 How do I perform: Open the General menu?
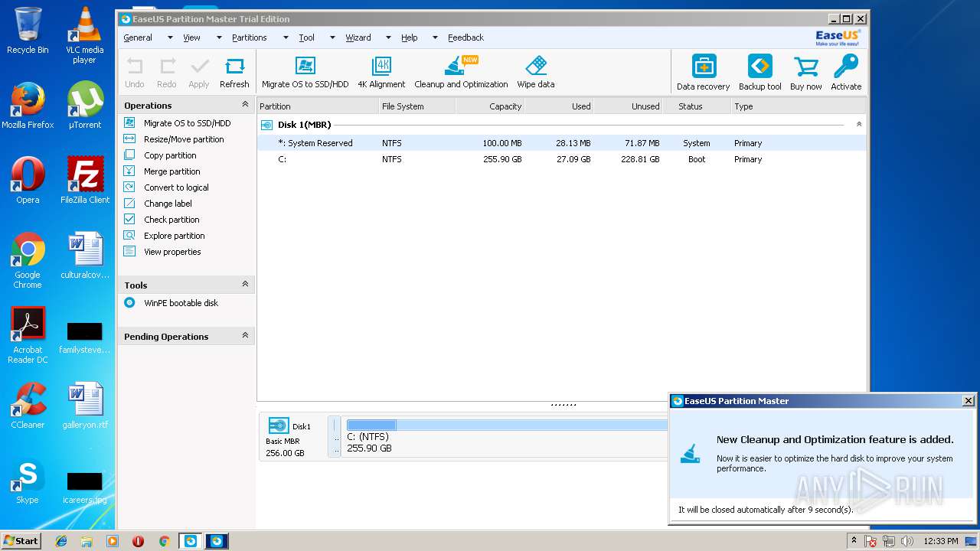[138, 37]
